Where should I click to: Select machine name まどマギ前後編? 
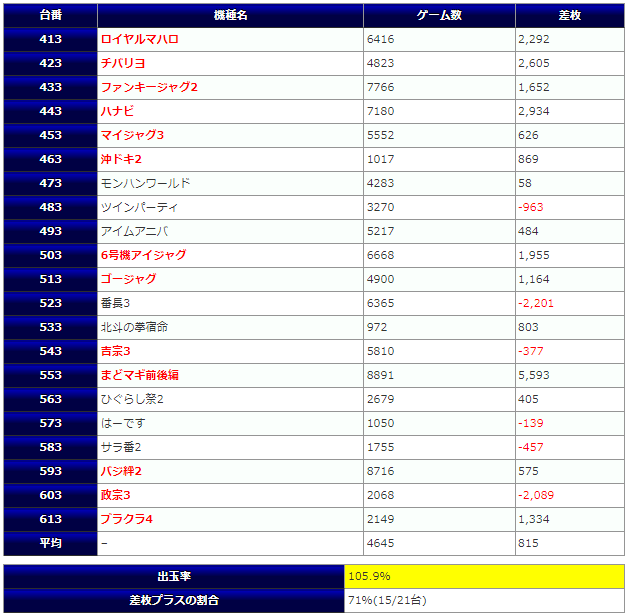(140, 375)
